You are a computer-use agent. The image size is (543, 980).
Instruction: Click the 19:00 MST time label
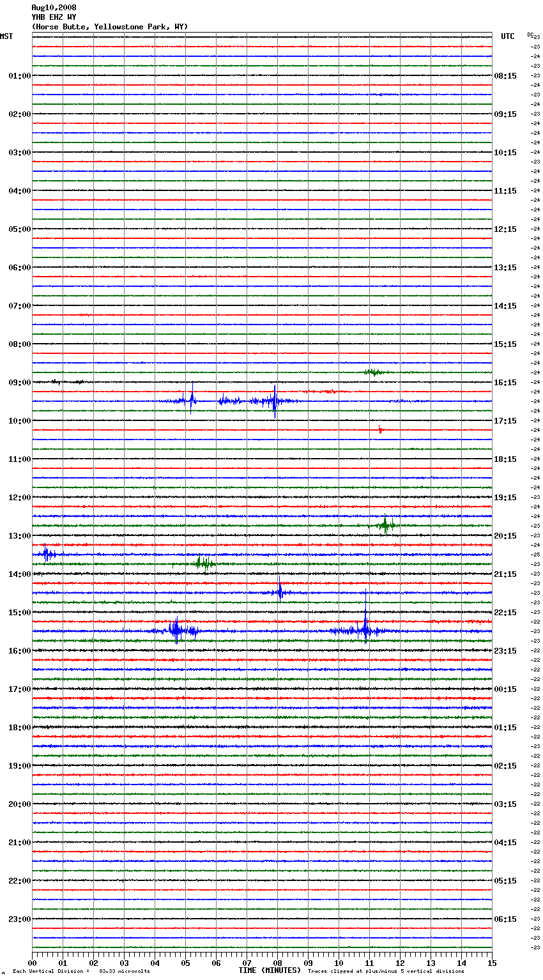click(20, 766)
